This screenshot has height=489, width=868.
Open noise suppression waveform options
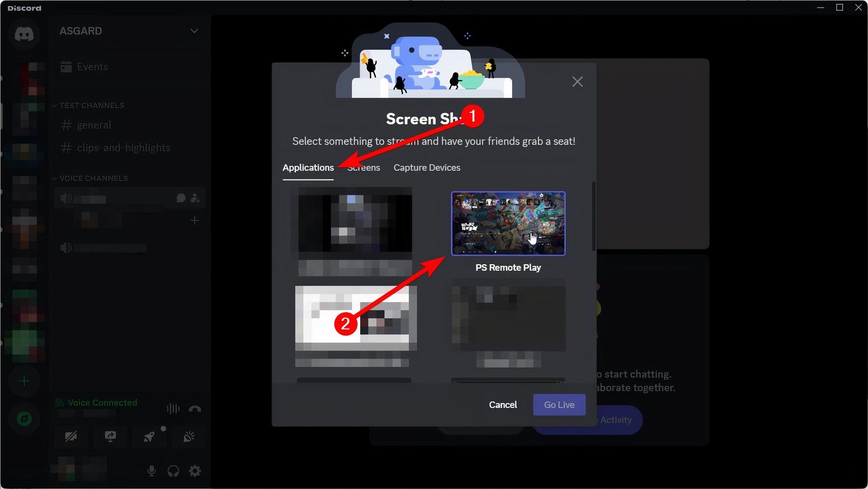pos(173,409)
